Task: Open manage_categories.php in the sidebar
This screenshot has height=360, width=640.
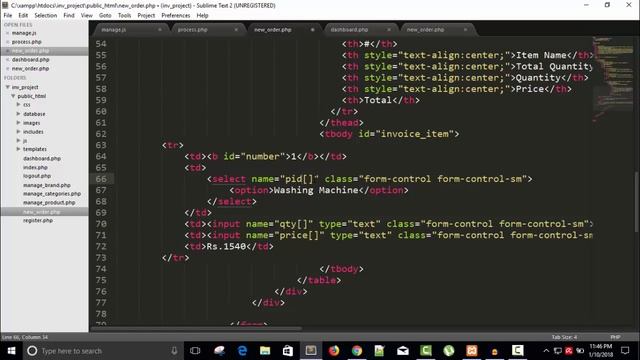Action: (52, 194)
